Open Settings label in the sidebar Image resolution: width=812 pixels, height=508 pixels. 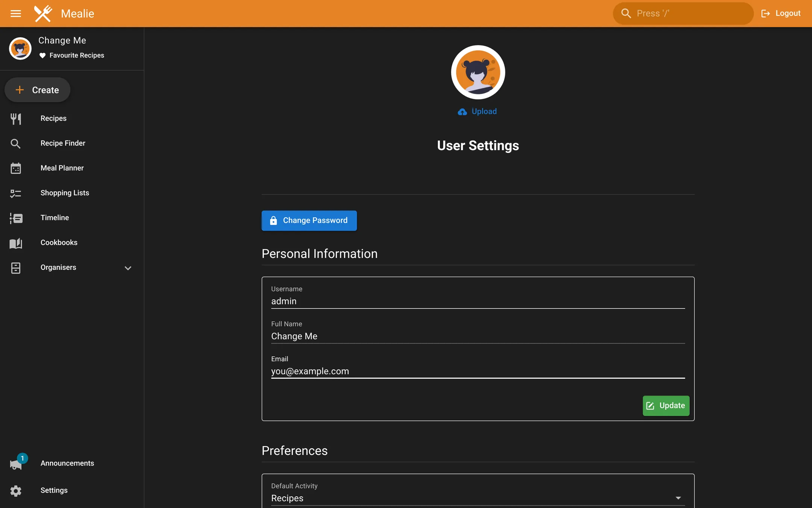tap(54, 490)
